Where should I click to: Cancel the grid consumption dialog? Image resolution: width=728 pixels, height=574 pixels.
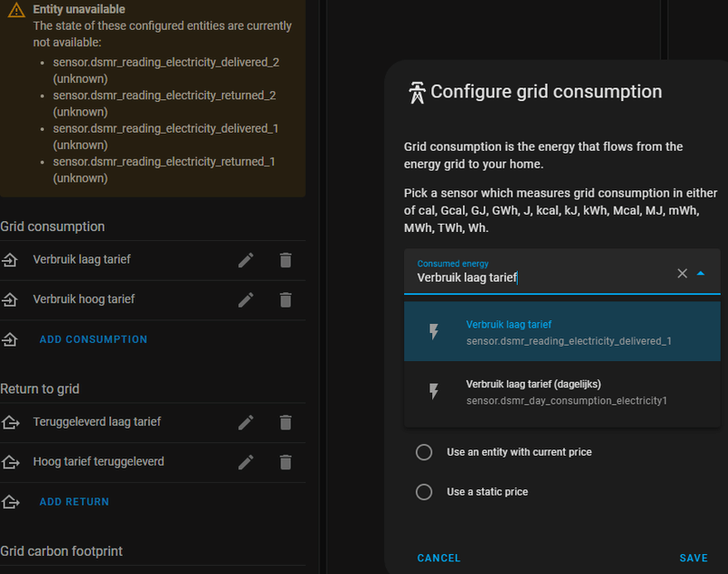[x=439, y=558]
